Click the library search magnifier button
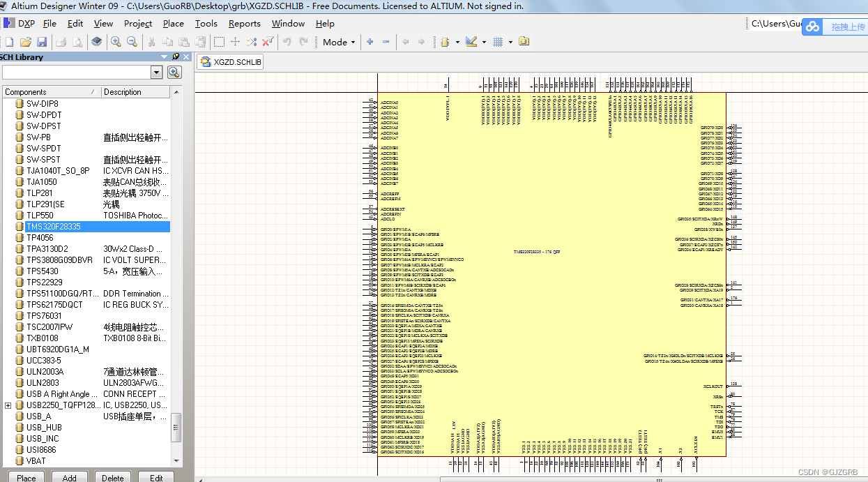The width and height of the screenshot is (868, 482). point(174,72)
